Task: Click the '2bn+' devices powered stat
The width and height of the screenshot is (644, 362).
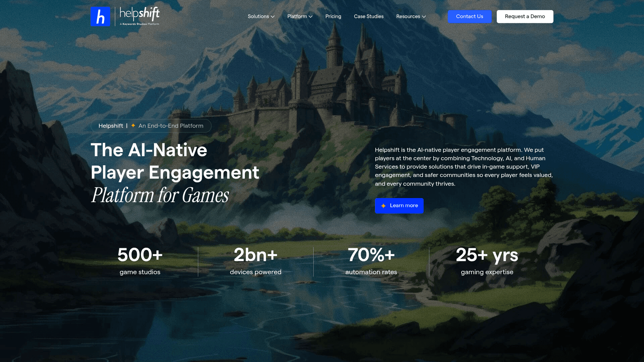Action: point(255,255)
